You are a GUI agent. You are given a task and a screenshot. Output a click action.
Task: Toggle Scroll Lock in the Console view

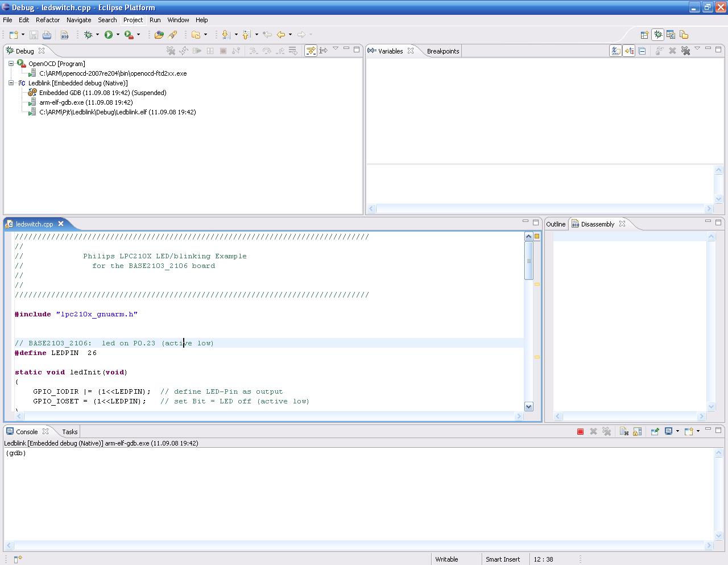click(x=637, y=432)
